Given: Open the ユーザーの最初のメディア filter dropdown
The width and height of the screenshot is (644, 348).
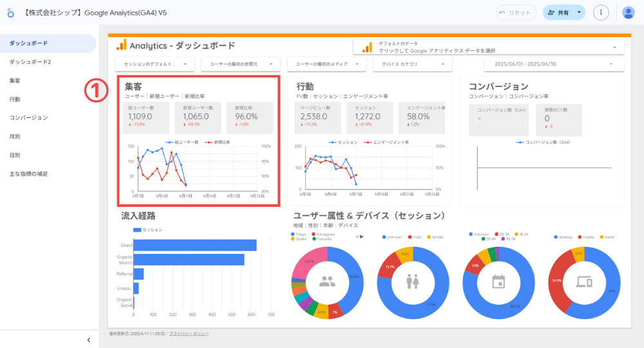Looking at the screenshot, I should [x=327, y=64].
